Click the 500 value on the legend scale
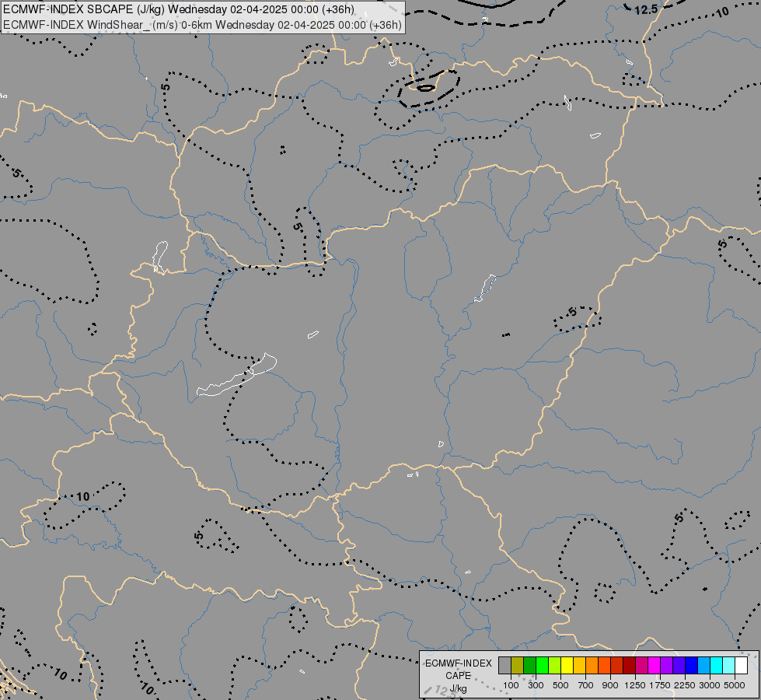The width and height of the screenshot is (761, 700). tap(560, 685)
